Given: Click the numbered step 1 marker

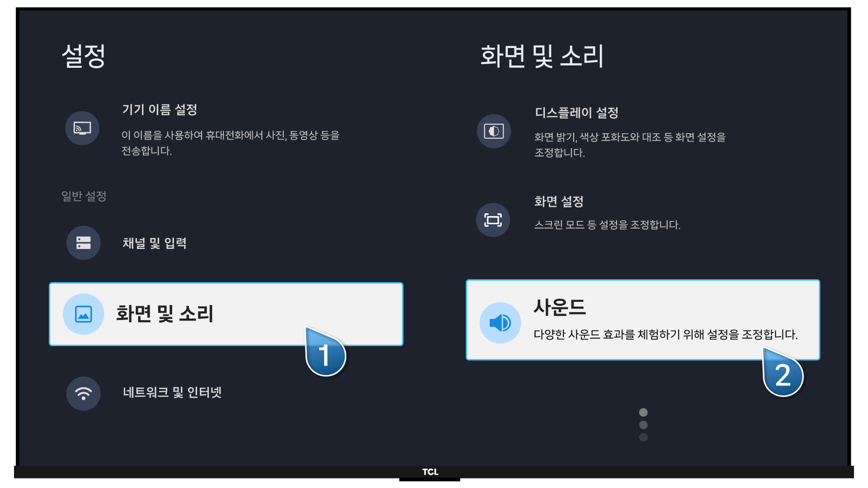Looking at the screenshot, I should tap(325, 355).
